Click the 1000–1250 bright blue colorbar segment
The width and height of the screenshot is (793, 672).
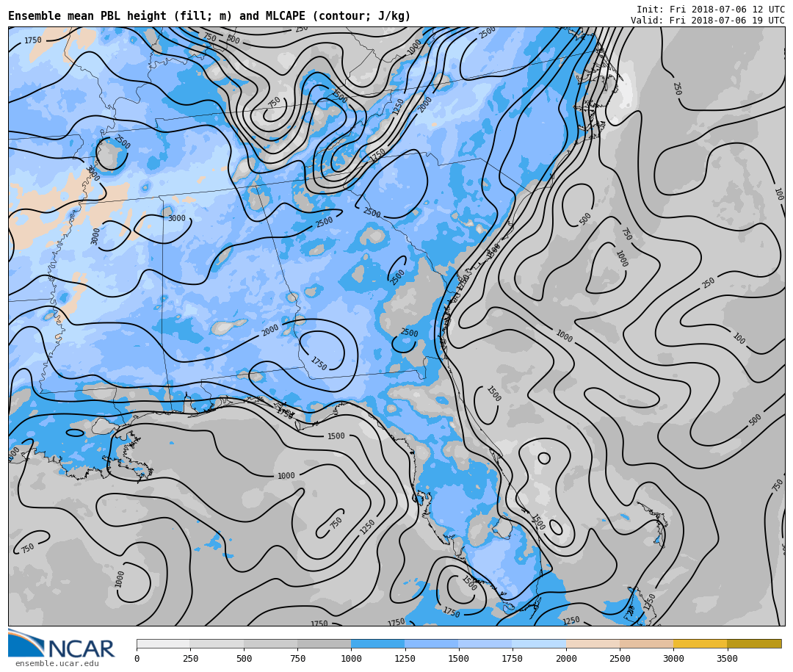378,643
